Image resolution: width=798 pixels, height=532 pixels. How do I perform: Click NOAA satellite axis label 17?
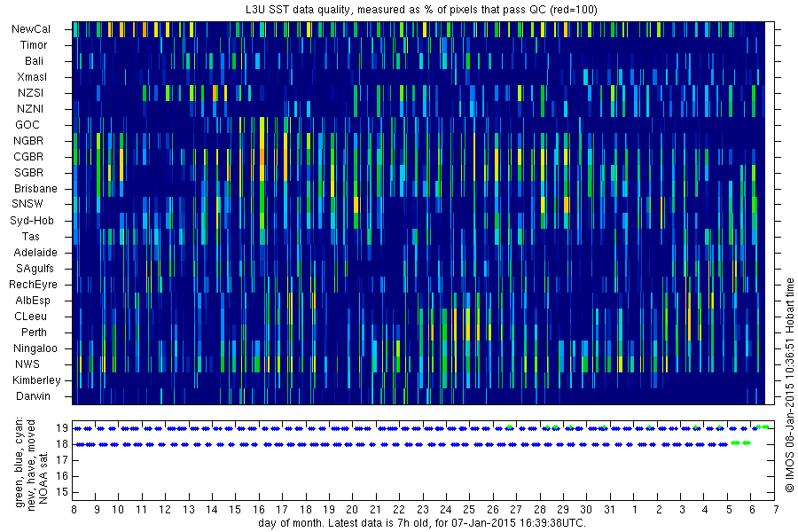point(62,460)
